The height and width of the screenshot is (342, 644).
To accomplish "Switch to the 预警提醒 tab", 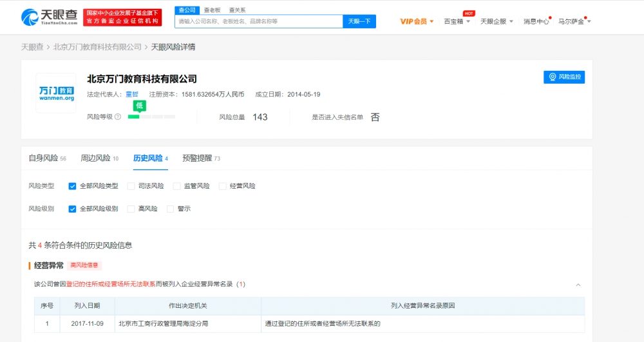I will (201, 158).
